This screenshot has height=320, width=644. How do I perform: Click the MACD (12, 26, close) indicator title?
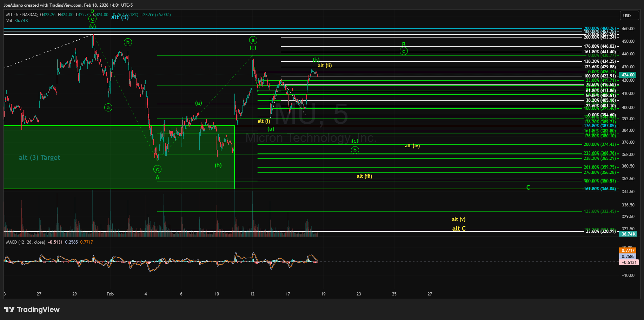pos(26,242)
